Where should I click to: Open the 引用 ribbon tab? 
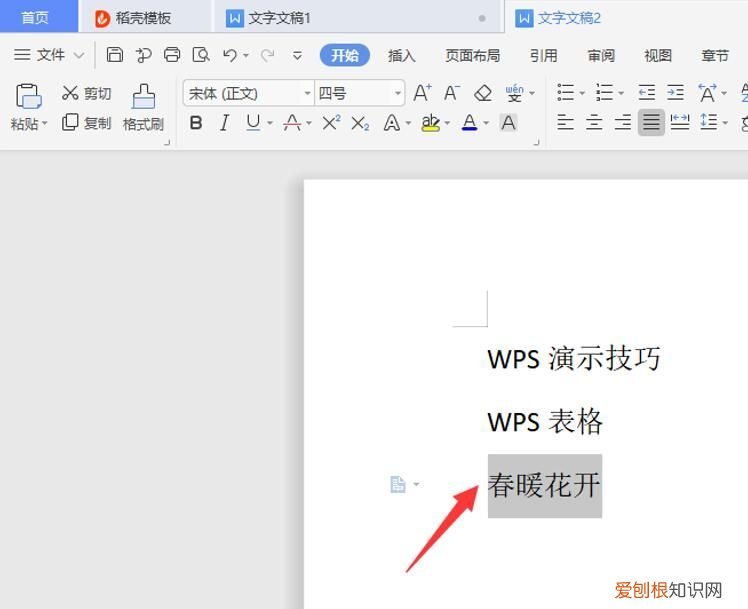543,56
